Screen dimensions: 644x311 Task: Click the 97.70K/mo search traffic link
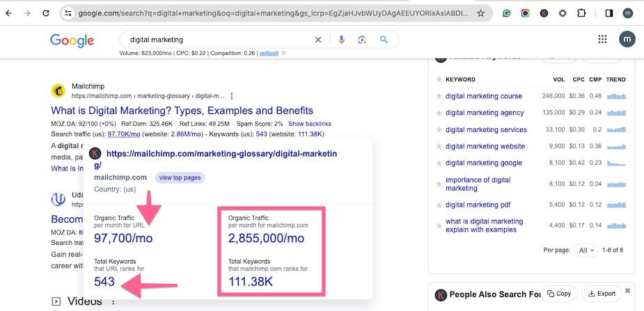click(x=124, y=134)
